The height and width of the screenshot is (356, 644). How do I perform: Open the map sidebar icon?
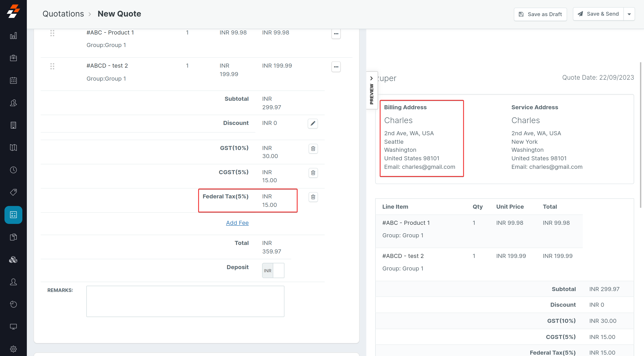[13, 148]
